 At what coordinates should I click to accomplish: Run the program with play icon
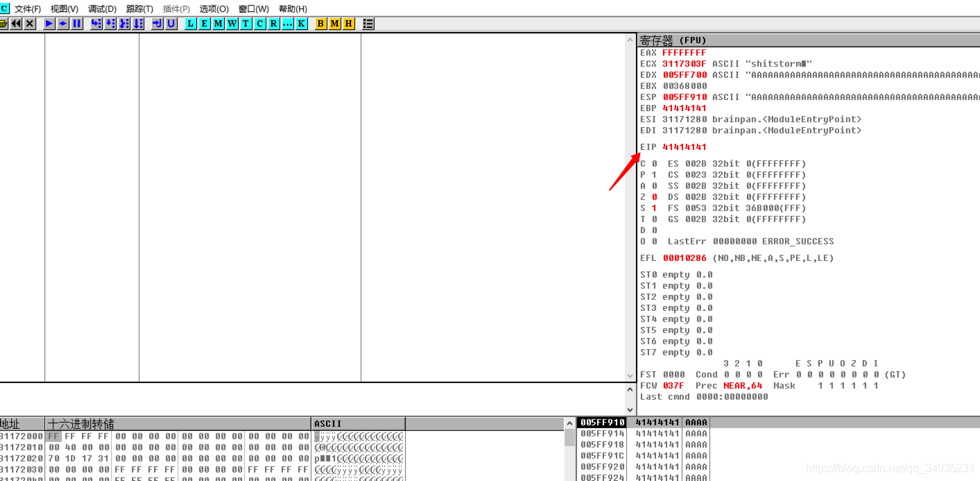[49, 24]
